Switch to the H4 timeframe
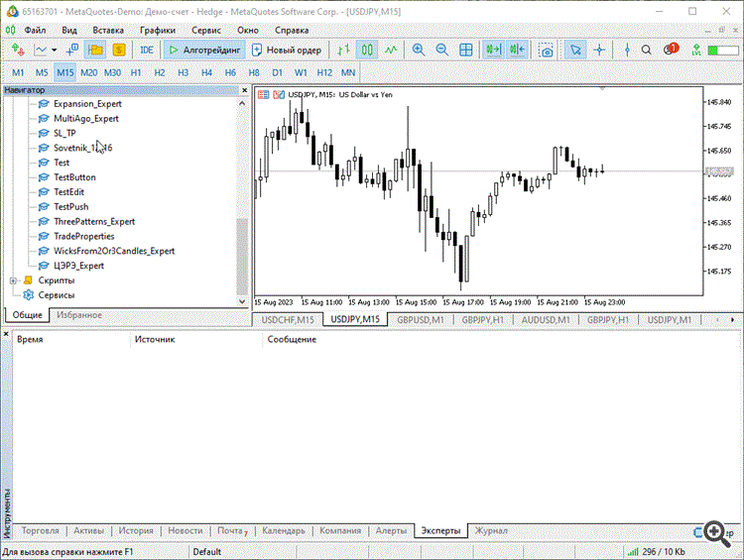The height and width of the screenshot is (560, 744). pyautogui.click(x=206, y=72)
